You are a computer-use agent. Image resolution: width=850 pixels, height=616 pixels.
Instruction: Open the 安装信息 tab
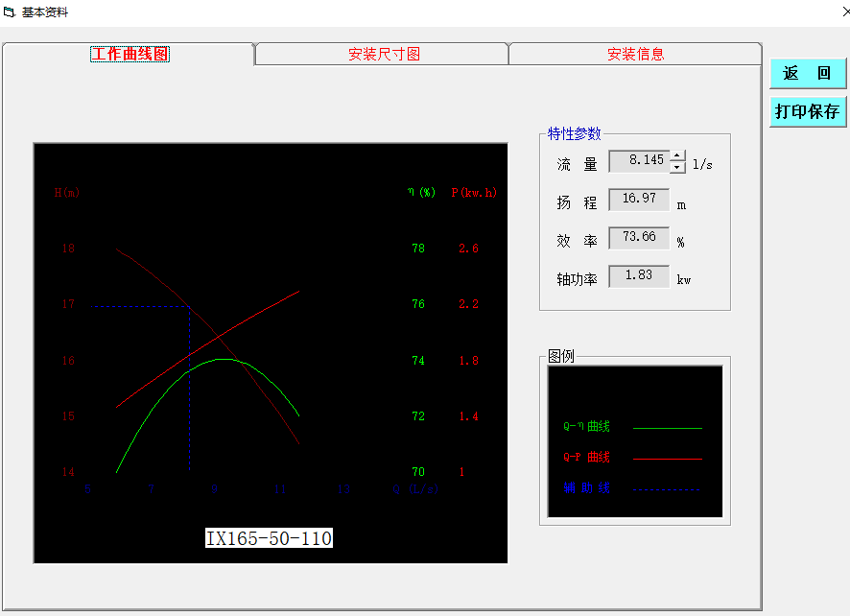[635, 55]
